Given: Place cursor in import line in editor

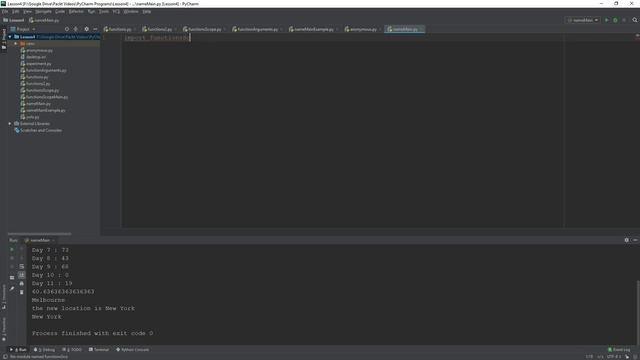Looking at the screenshot, I should point(157,38).
